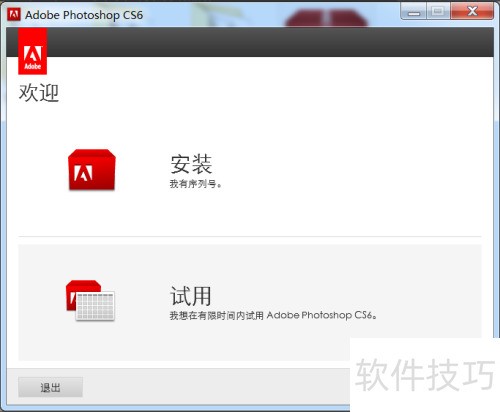Minimize the Adobe Photoshop CS6 window

pyautogui.click(x=413, y=12)
